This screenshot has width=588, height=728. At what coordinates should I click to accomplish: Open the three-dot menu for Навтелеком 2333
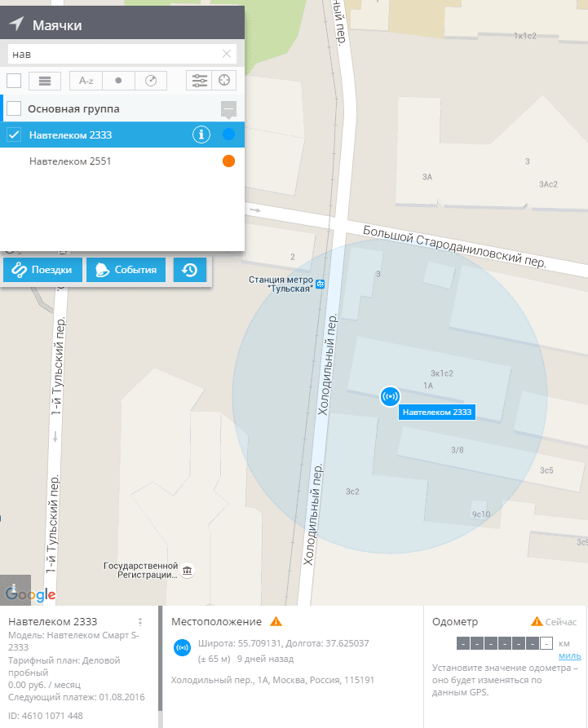tap(140, 622)
